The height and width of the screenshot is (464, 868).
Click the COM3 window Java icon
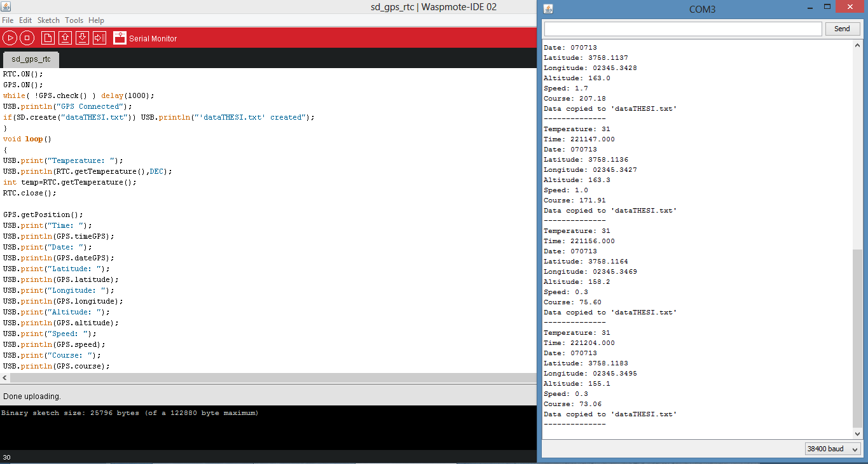point(548,9)
